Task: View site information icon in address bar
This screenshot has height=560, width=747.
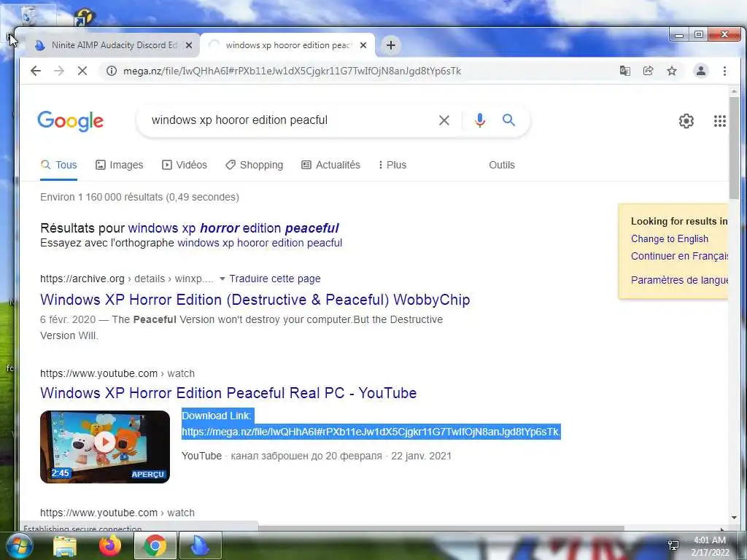Action: 112,71
